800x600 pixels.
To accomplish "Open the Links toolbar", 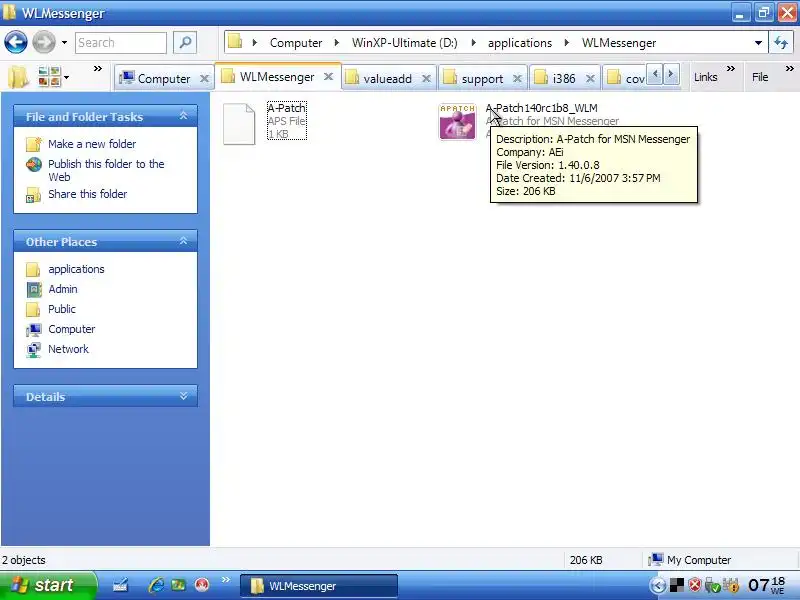I will pos(706,77).
